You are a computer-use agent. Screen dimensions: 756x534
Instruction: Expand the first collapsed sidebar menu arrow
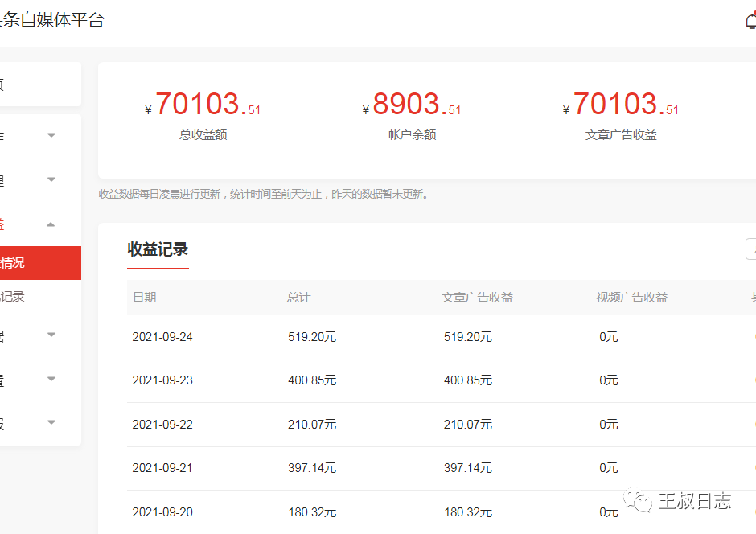click(x=51, y=135)
